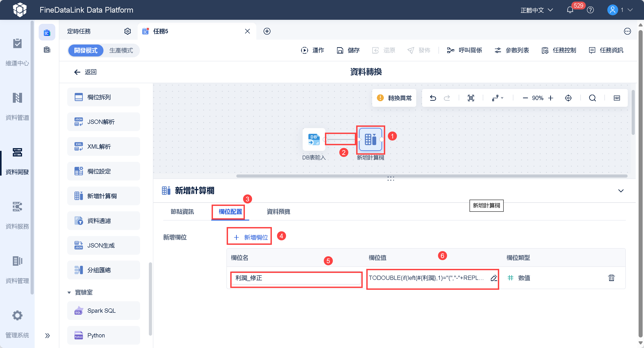The image size is (644, 348).
Task: Collapse the 新增計算欄 configuration panel
Action: [621, 191]
